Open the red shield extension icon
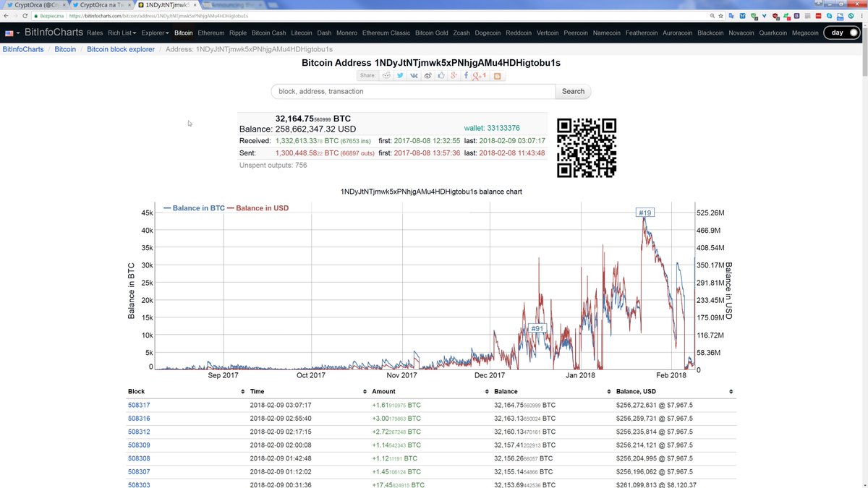The height and width of the screenshot is (488, 868). click(775, 16)
